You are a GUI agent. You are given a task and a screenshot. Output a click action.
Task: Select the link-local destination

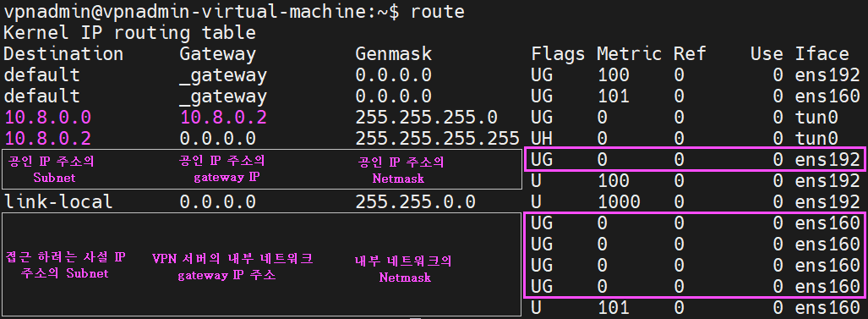[x=58, y=201]
